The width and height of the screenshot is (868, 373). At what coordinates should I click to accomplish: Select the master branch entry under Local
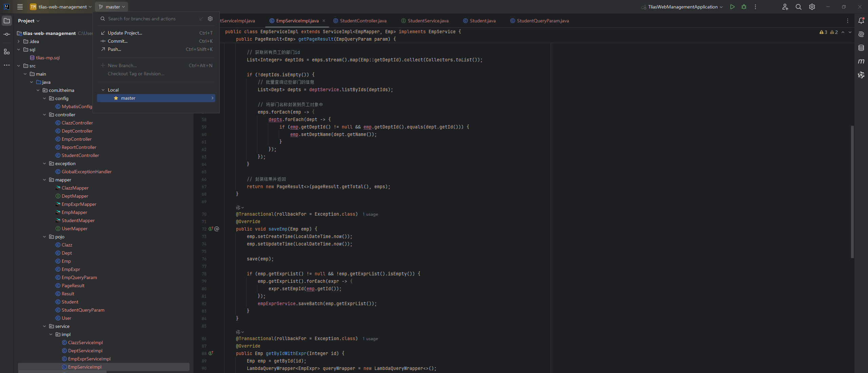click(x=156, y=98)
